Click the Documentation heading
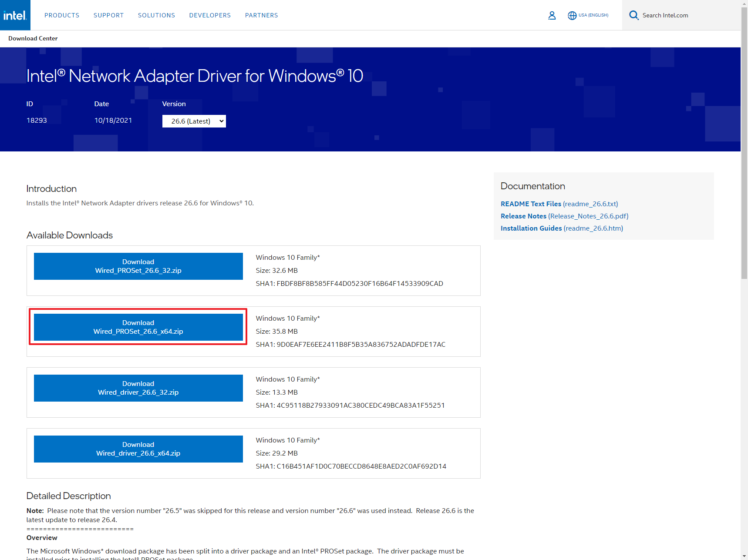This screenshot has height=560, width=748. pyautogui.click(x=533, y=186)
